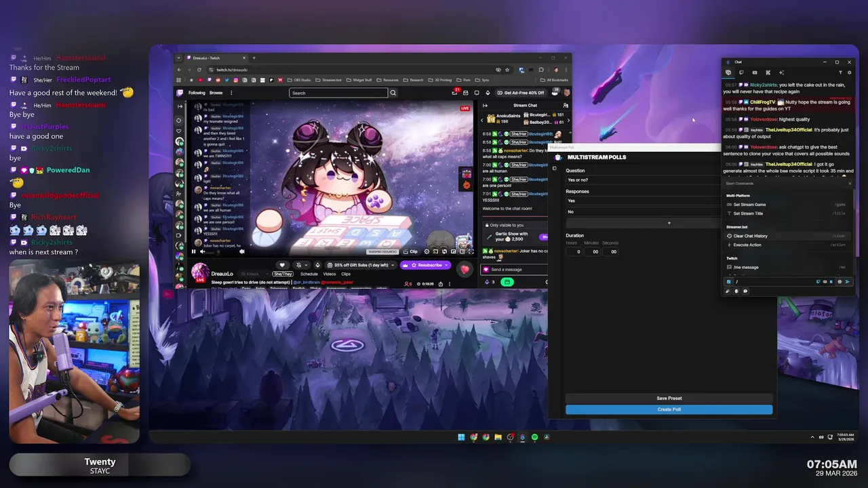Viewport: 868px width, 488px height.
Task: Open the Clips tab on DreauxLo channel
Action: [x=346, y=274]
